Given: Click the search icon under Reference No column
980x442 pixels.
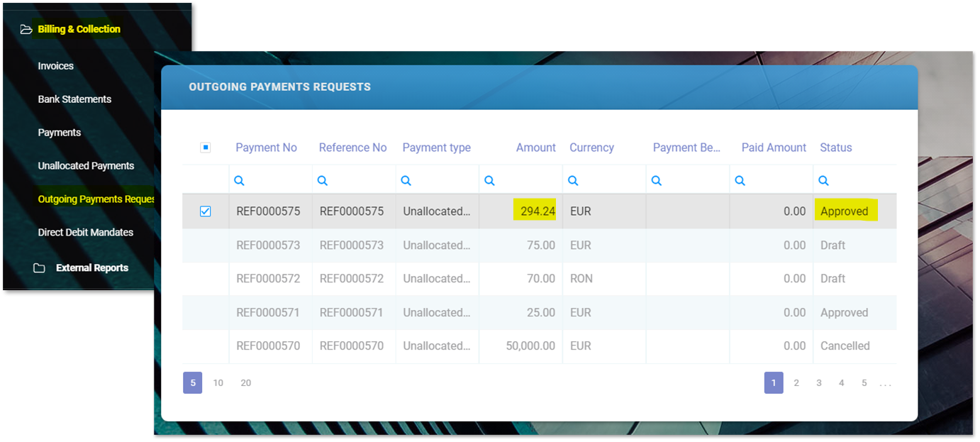Looking at the screenshot, I should (x=323, y=181).
